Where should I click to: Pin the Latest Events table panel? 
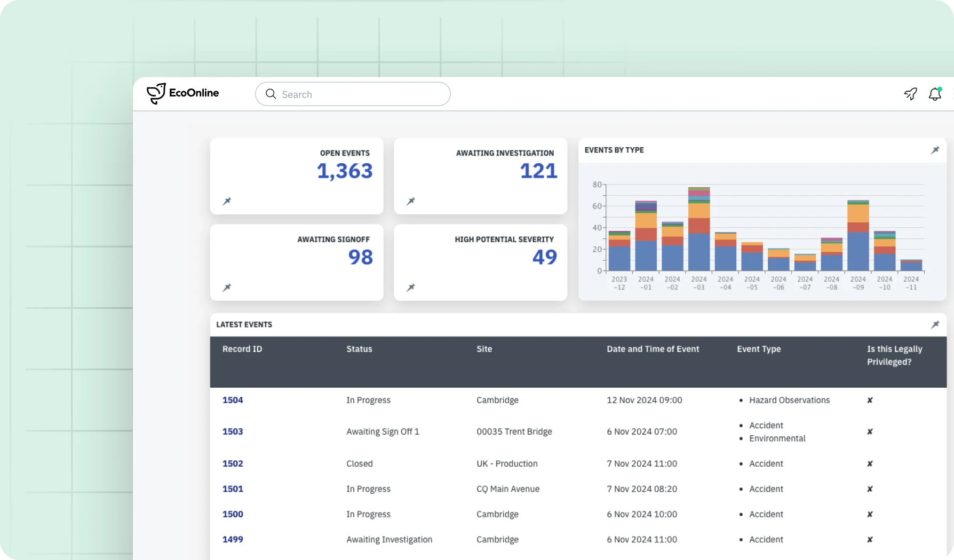935,324
